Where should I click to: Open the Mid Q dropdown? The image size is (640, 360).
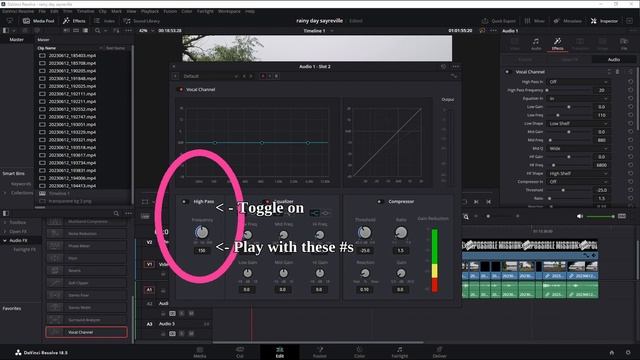(x=578, y=149)
